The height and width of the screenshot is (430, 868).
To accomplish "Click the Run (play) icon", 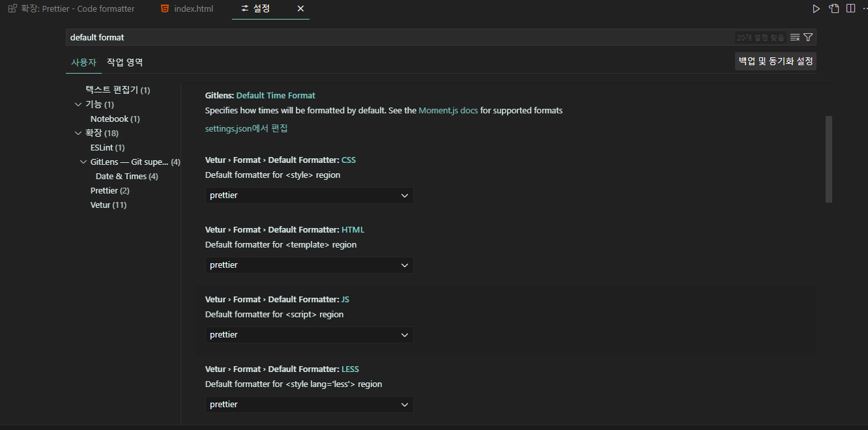I will coord(816,8).
